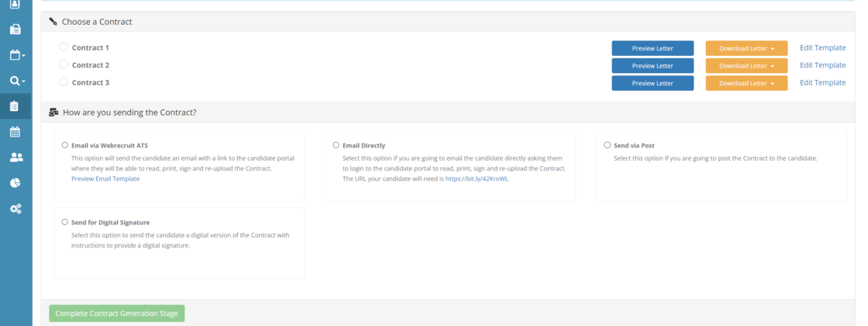Viewport: 868px width, 326px height.
Task: Open the pie chart reports icon
Action: tap(15, 183)
